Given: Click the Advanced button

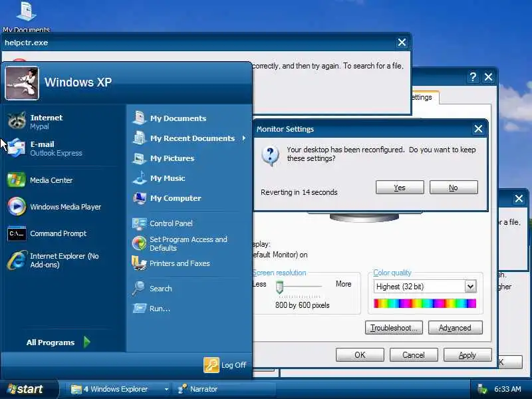Looking at the screenshot, I should [x=456, y=328].
